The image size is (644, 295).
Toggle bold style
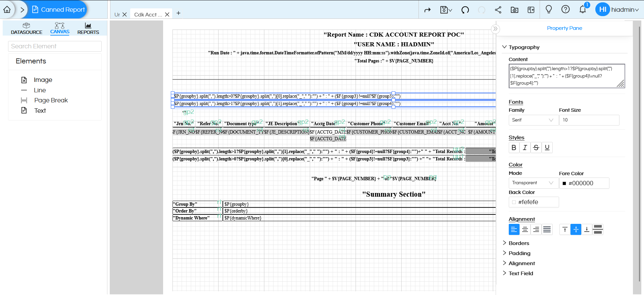(x=514, y=148)
